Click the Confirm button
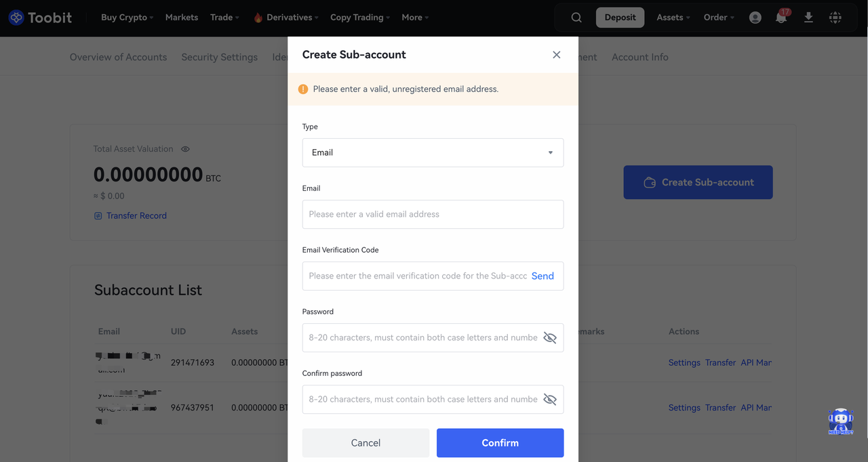The width and height of the screenshot is (868, 462). coord(500,442)
